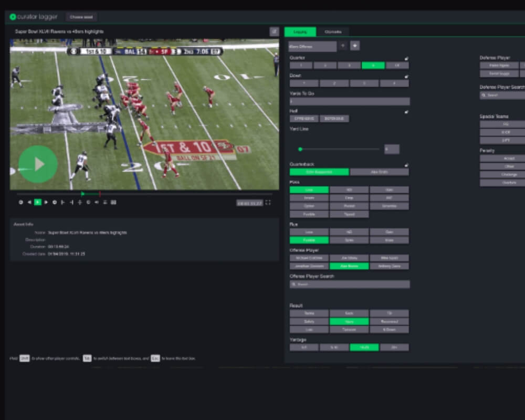
Task: Toggle the green highlighted Yardage range
Action: (364, 348)
